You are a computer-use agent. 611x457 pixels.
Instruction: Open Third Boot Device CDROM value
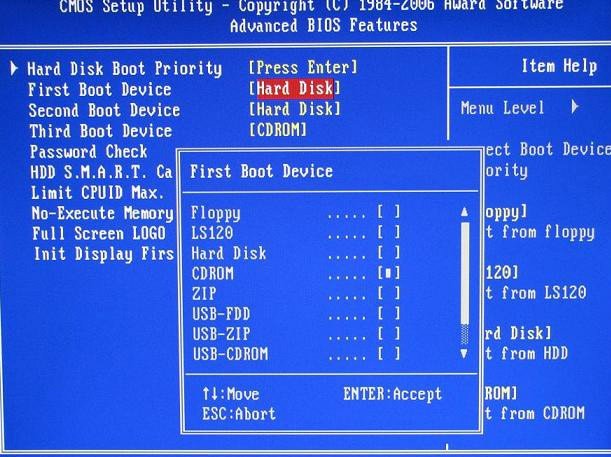coord(277,131)
